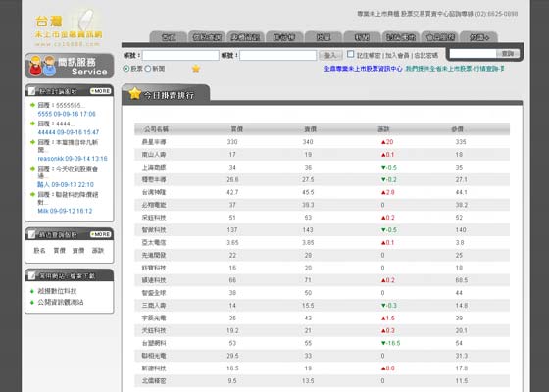
Task: Open the Milk 09-09-12 16:12 post link
Action: (x=65, y=211)
